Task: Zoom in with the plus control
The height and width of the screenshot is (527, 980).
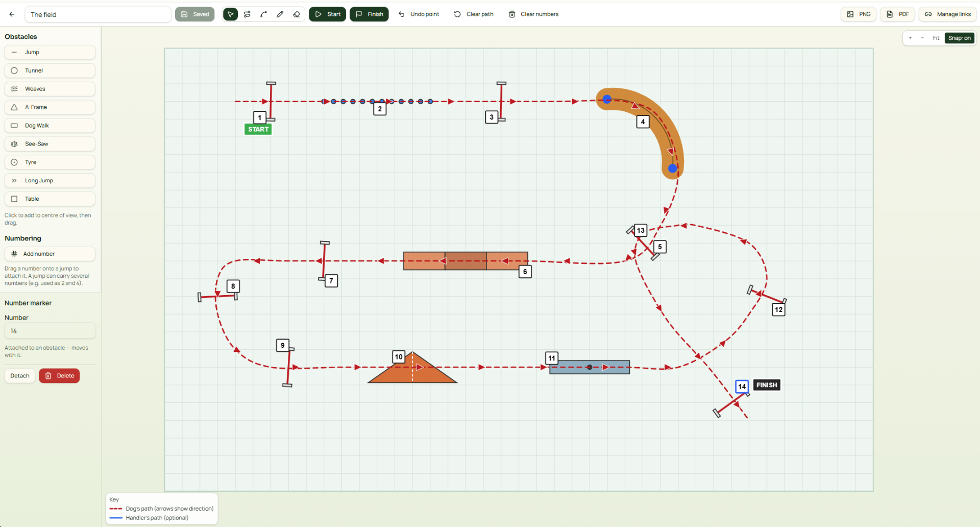Action: coord(910,38)
